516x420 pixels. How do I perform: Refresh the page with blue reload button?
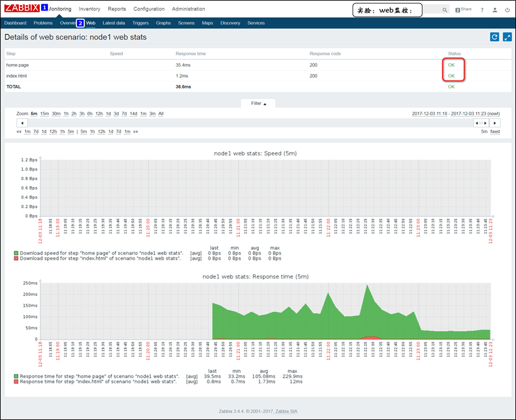[x=494, y=37]
